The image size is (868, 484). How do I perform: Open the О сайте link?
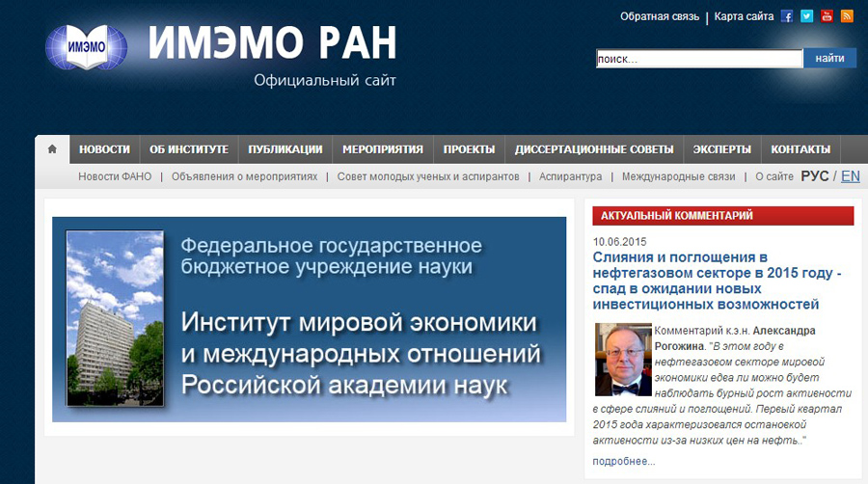773,176
